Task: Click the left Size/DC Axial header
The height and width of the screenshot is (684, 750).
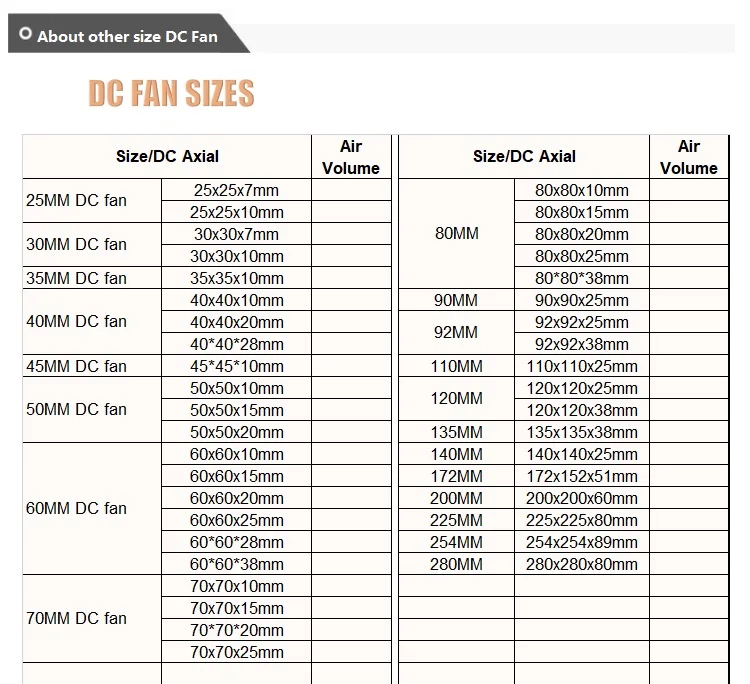Action: tap(167, 157)
